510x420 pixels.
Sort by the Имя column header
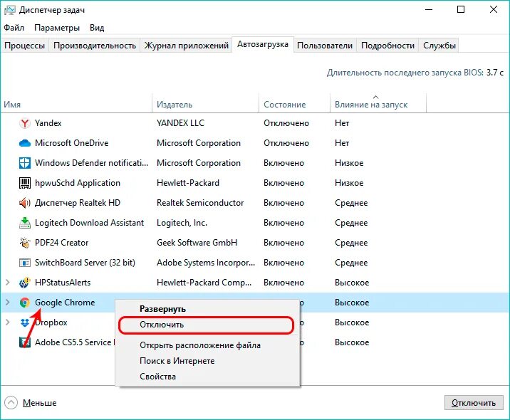tap(76, 105)
